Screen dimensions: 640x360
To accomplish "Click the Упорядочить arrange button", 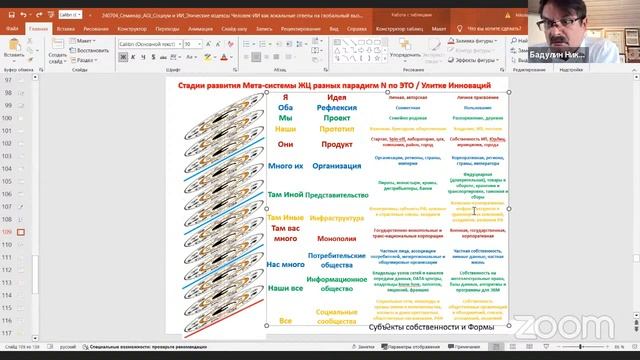I will pyautogui.click(x=405, y=49).
